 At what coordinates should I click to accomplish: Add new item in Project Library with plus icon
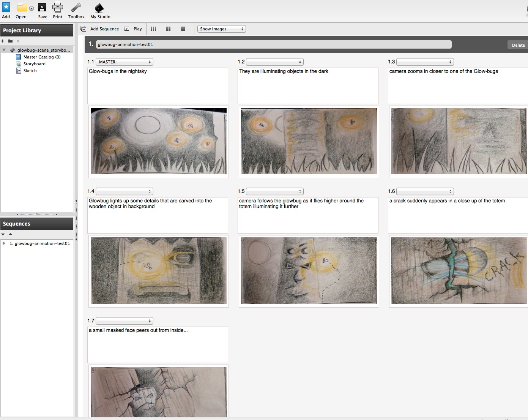click(3, 41)
